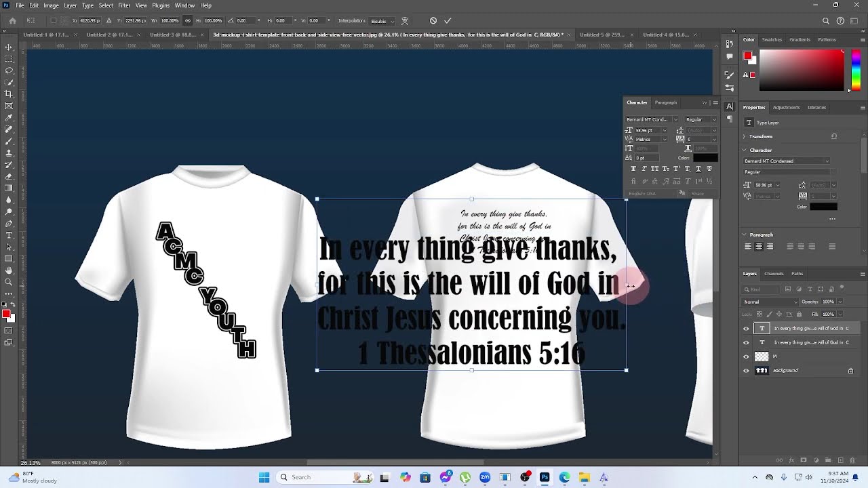Viewport: 868px width, 488px height.
Task: Hide the second text layer
Action: coord(747,343)
